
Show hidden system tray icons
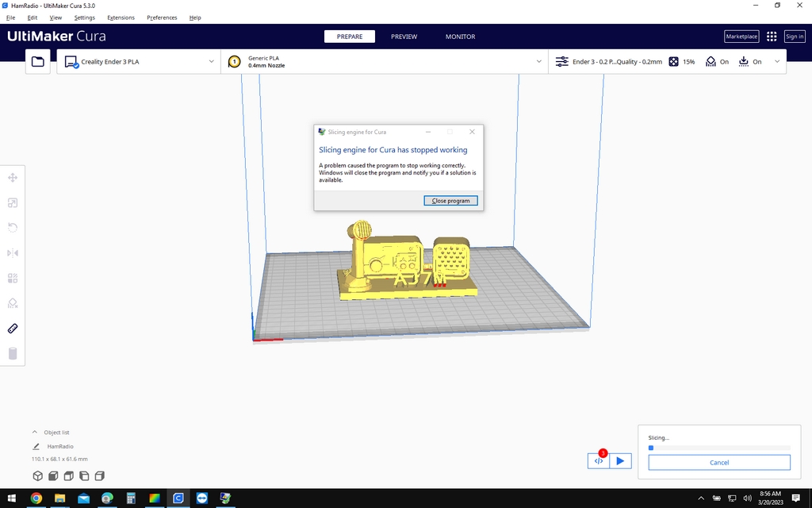point(701,498)
